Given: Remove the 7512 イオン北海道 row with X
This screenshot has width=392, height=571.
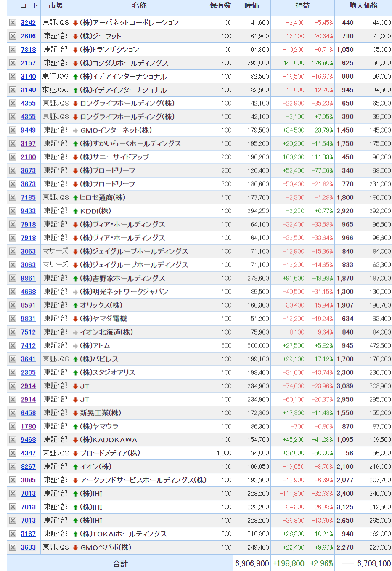Looking at the screenshot, I should [x=13, y=332].
